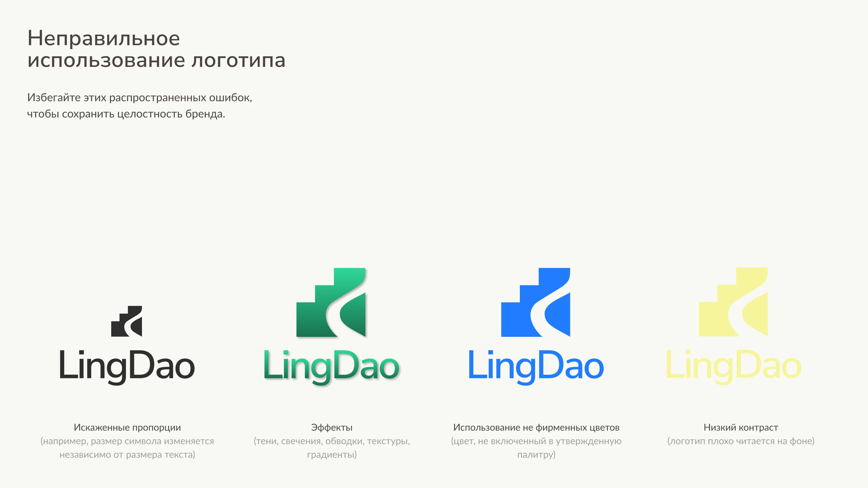The height and width of the screenshot is (488, 868).
Task: Click the word "градиенты)" under Эффекты
Action: tap(332, 455)
